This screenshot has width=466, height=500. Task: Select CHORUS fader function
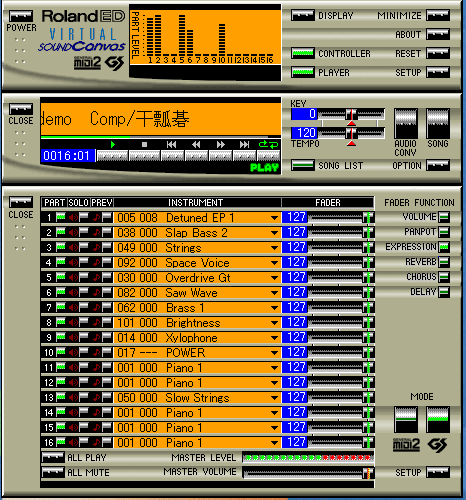point(444,277)
